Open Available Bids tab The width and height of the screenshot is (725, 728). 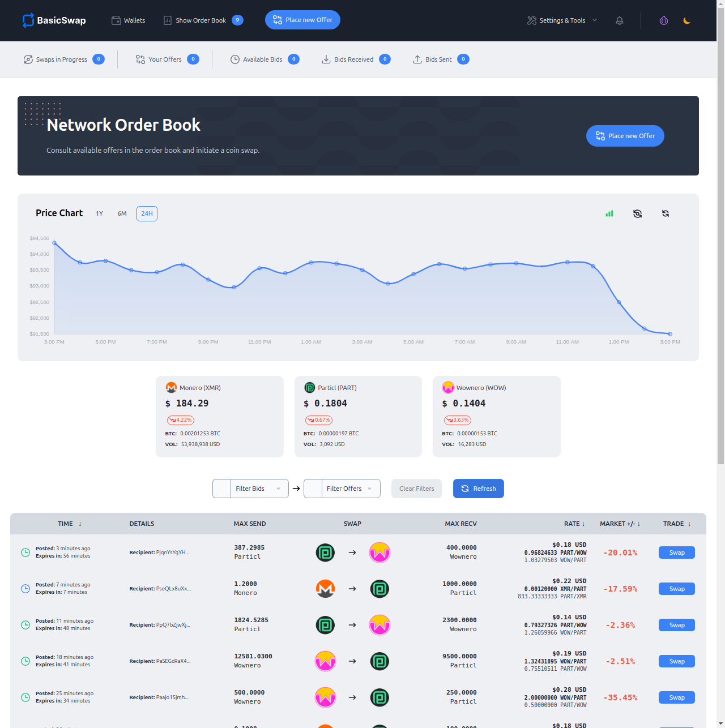coord(265,59)
